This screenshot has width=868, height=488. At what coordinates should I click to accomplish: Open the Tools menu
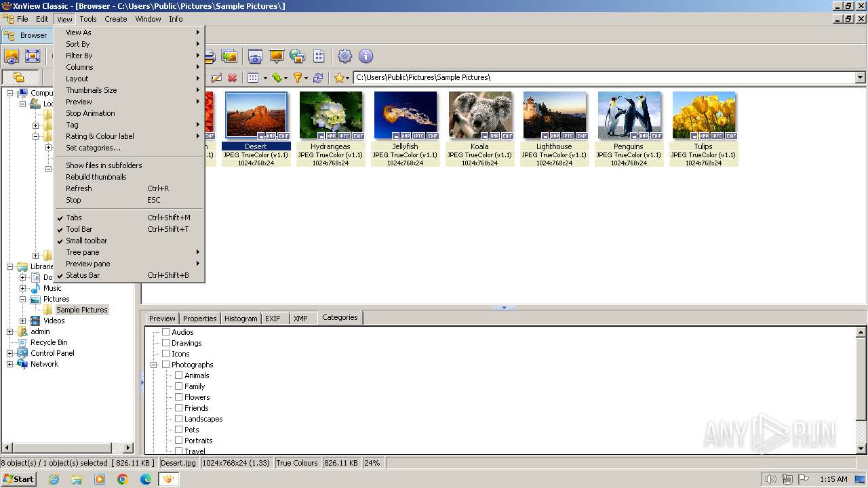click(88, 19)
